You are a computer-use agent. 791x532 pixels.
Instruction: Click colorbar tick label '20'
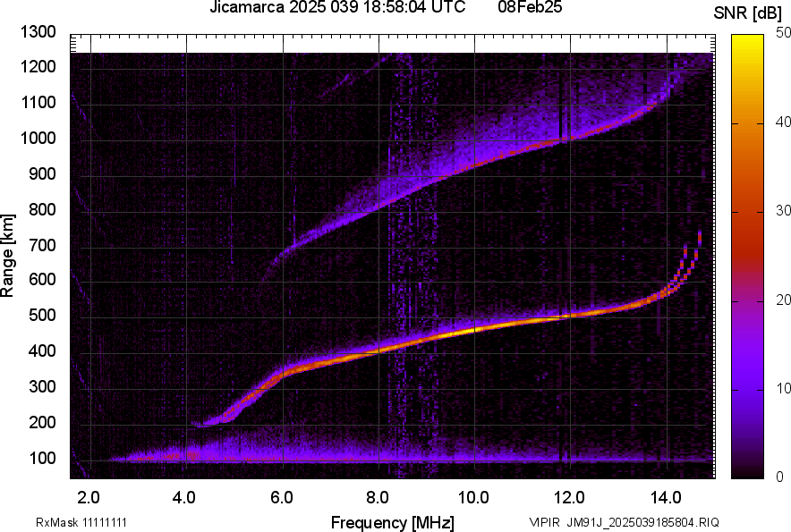click(783, 300)
